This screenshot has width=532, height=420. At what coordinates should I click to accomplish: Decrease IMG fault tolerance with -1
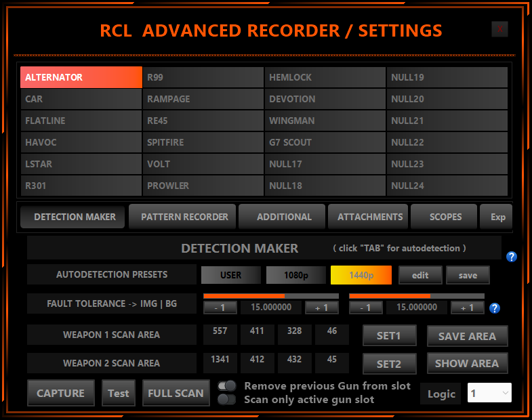point(220,308)
